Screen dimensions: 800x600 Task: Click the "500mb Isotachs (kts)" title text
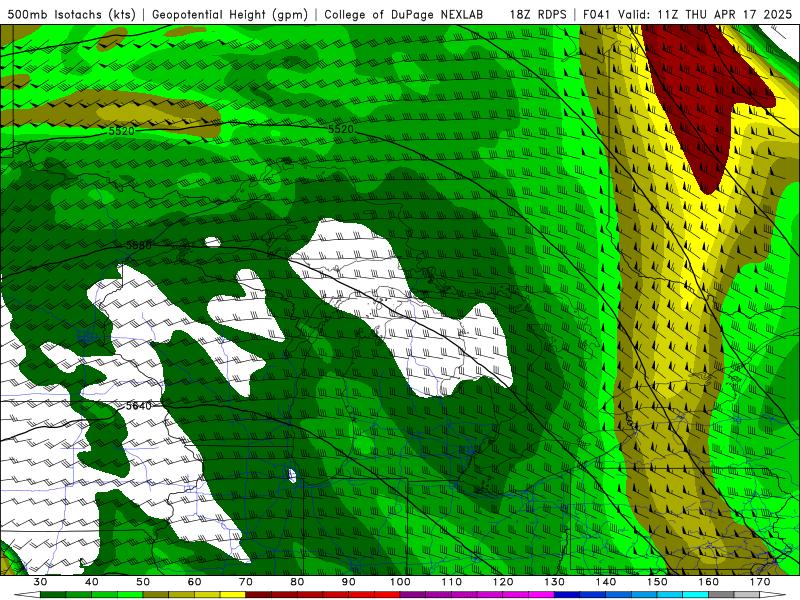click(71, 14)
